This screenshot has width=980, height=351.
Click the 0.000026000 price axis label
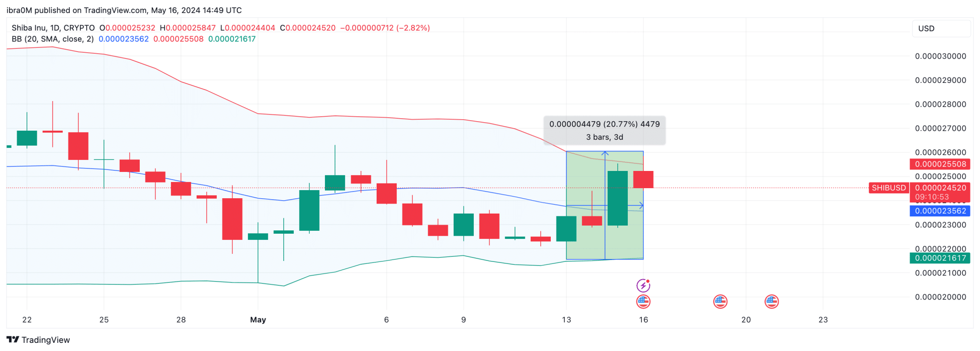pos(940,152)
